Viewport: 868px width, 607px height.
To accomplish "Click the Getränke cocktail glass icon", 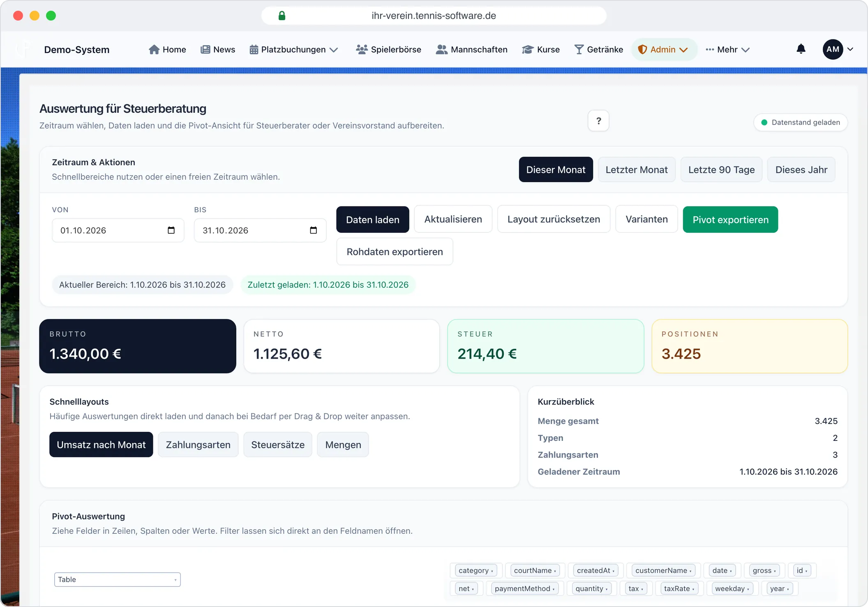I will (579, 50).
